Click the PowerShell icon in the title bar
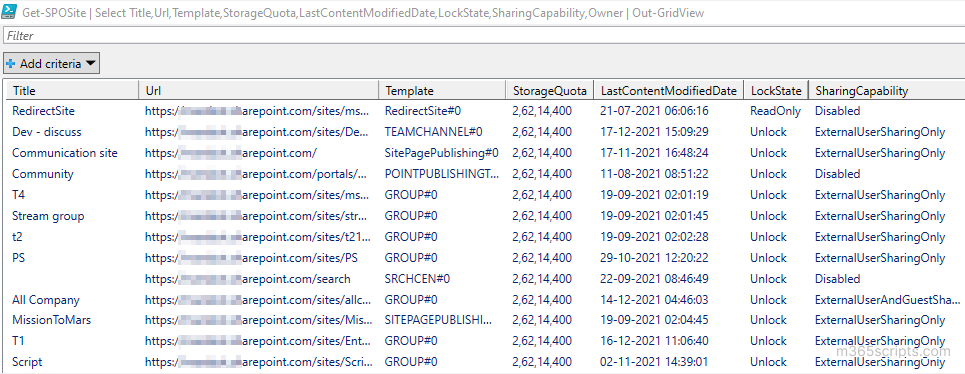 tap(10, 12)
